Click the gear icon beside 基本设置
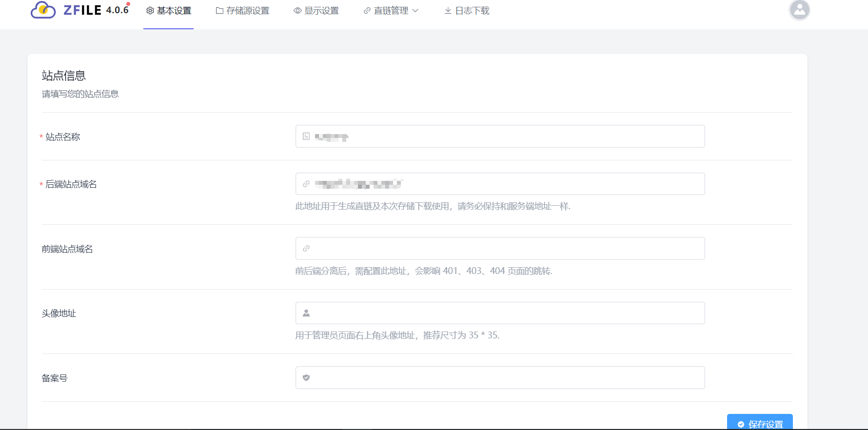868x430 pixels. (x=150, y=11)
